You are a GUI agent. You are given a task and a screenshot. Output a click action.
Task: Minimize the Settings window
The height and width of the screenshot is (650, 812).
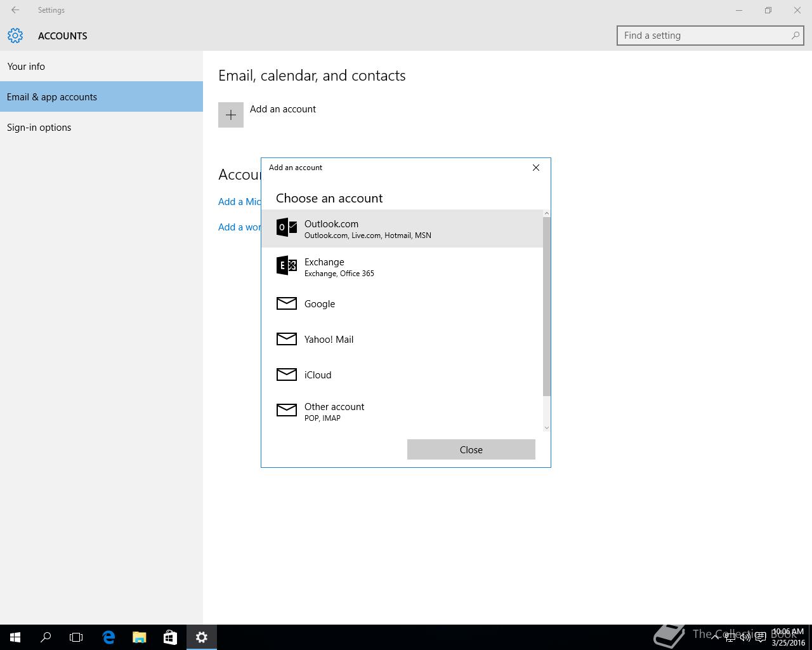[739, 10]
